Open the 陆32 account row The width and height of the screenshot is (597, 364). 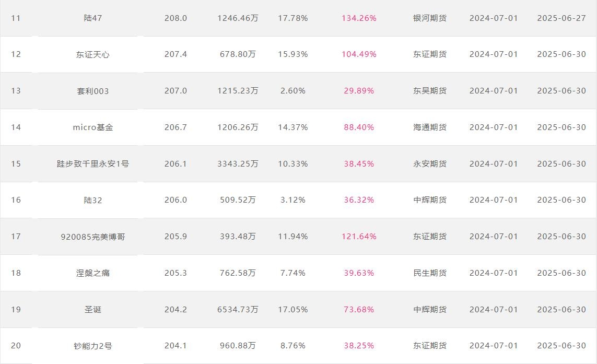(x=93, y=200)
